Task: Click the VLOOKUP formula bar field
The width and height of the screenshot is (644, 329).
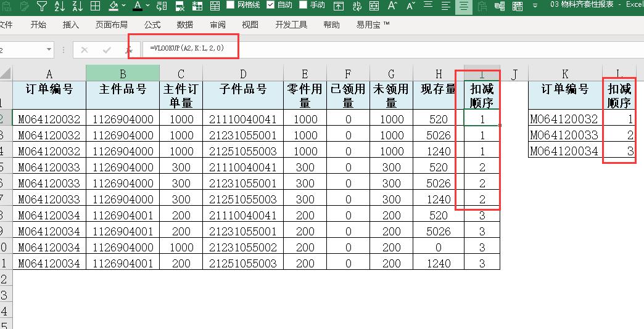Action: click(x=394, y=50)
